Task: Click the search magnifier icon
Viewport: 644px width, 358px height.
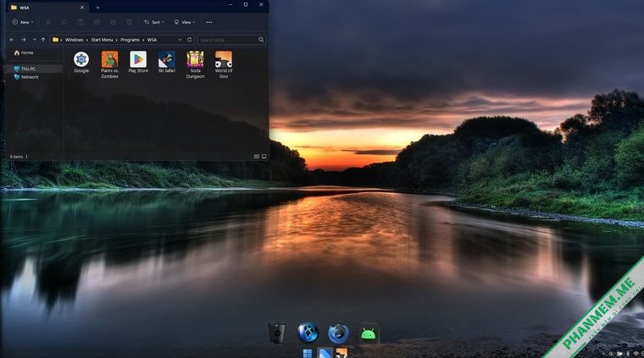Action: point(261,40)
